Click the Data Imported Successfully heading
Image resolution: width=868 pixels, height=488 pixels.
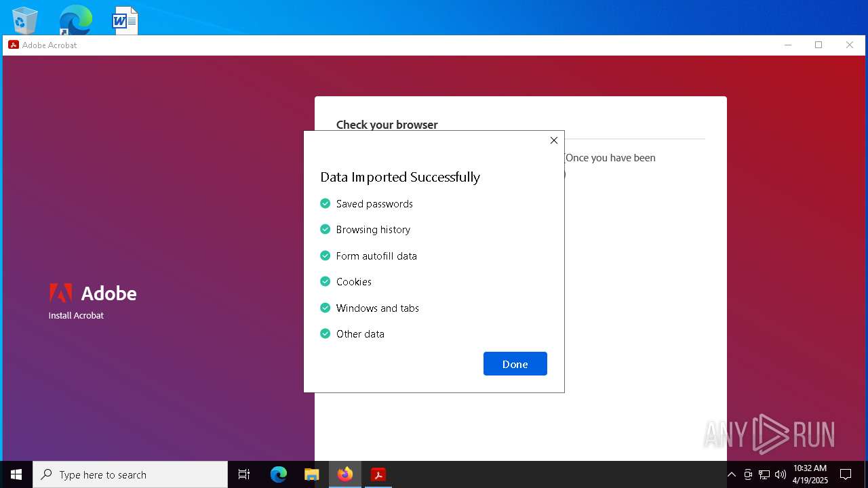point(400,177)
